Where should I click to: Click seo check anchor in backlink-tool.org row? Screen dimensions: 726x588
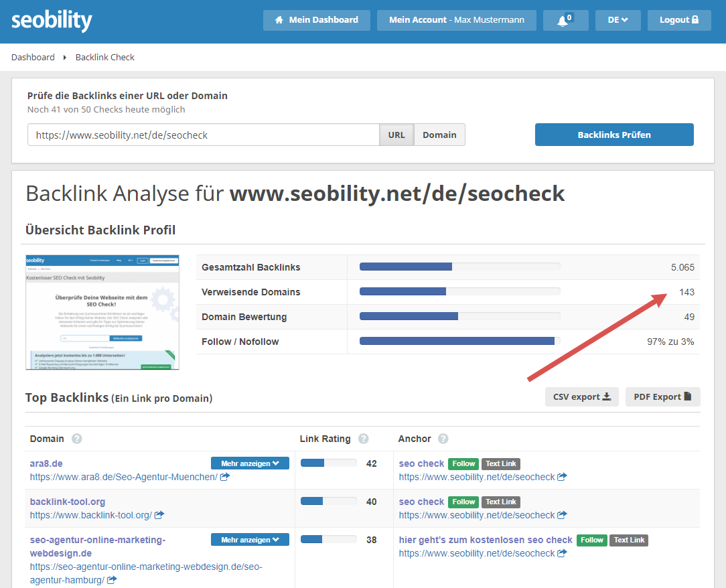pyautogui.click(x=421, y=502)
